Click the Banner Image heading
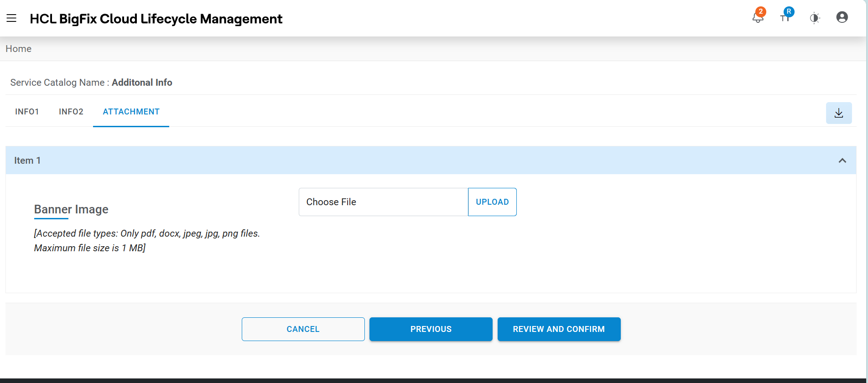Image resolution: width=868 pixels, height=383 pixels. pos(71,209)
